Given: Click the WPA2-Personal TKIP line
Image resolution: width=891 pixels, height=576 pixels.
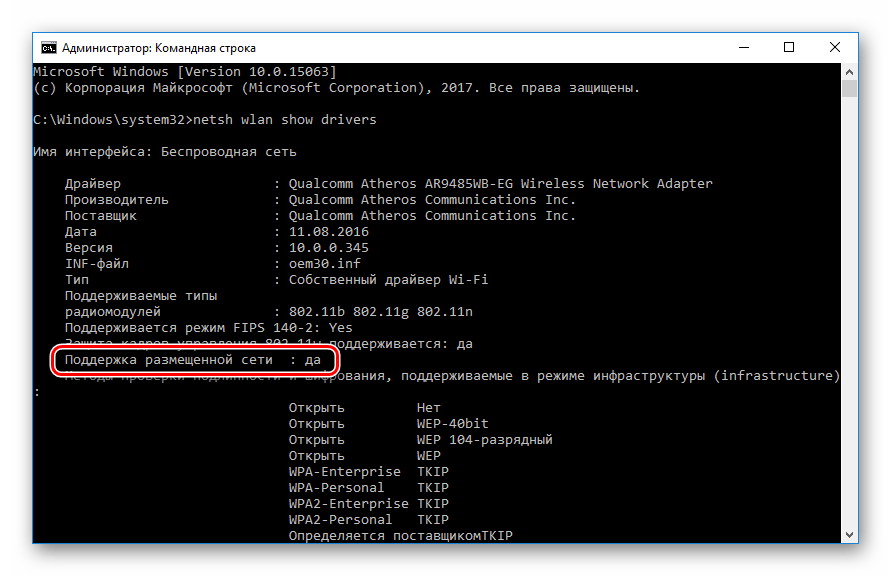Looking at the screenshot, I should point(368,520).
